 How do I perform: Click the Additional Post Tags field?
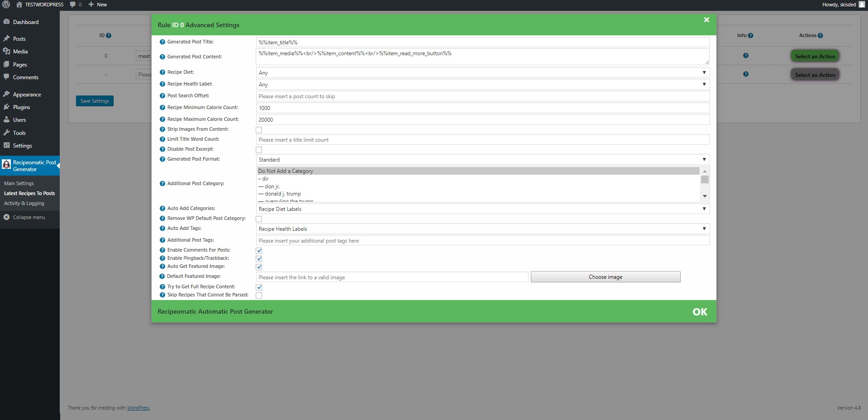click(482, 241)
